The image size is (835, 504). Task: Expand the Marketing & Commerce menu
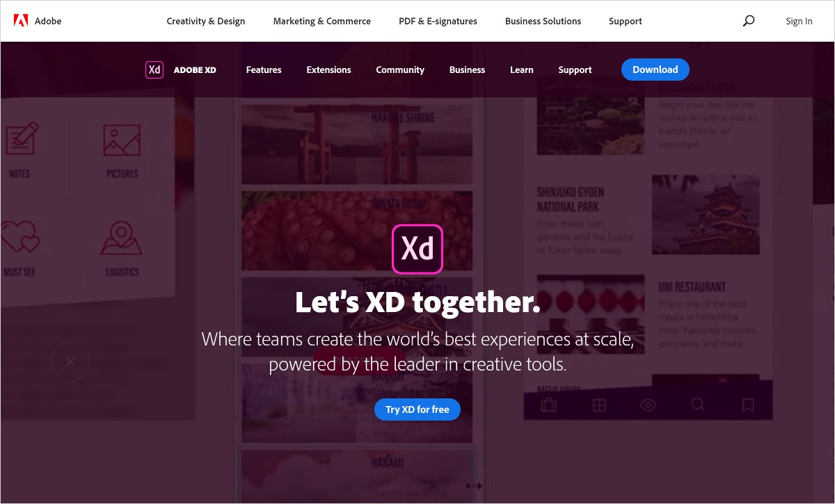coord(322,21)
